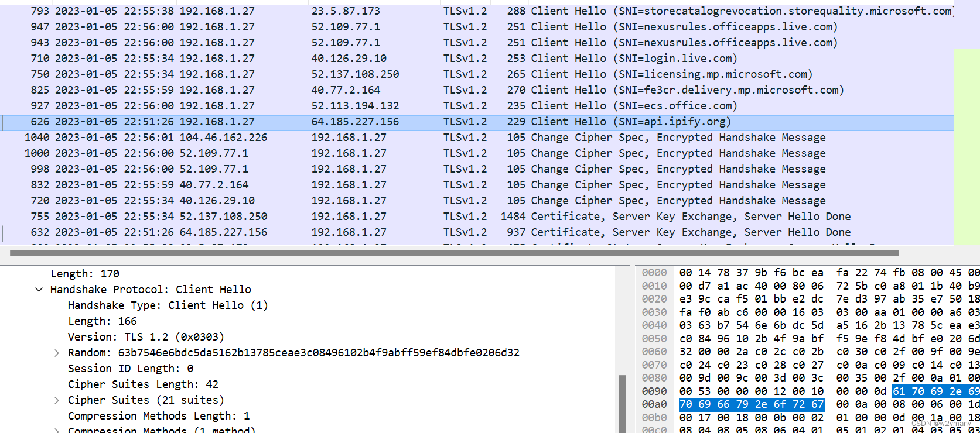Select packet 632 Certificate from 64.185.227.156
The image size is (980, 433).
pyautogui.click(x=477, y=232)
